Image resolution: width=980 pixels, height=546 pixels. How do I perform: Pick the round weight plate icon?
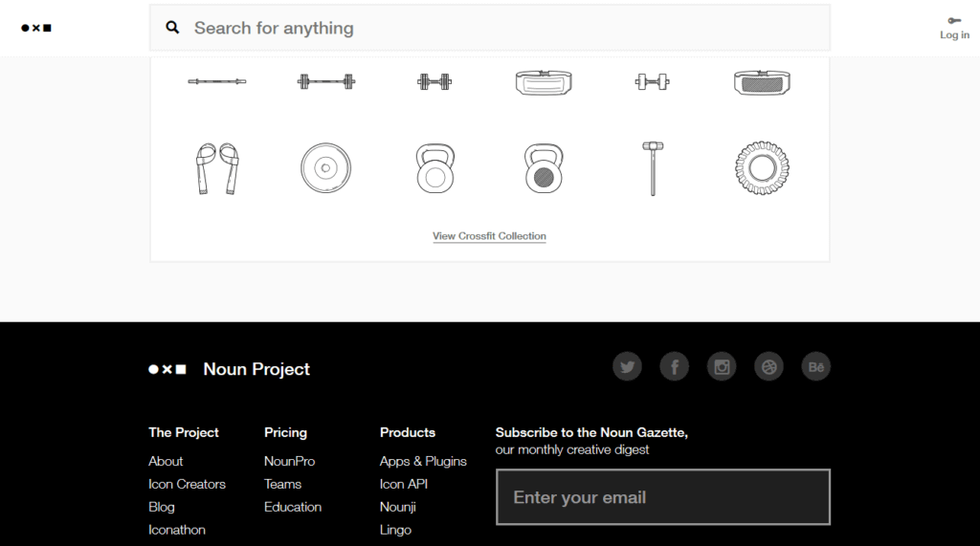325,169
